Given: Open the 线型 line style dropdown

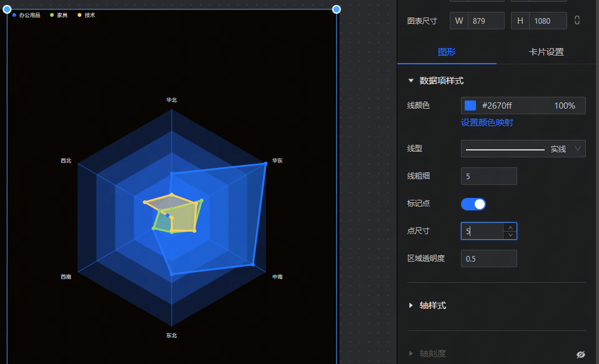Looking at the screenshot, I should tap(523, 149).
